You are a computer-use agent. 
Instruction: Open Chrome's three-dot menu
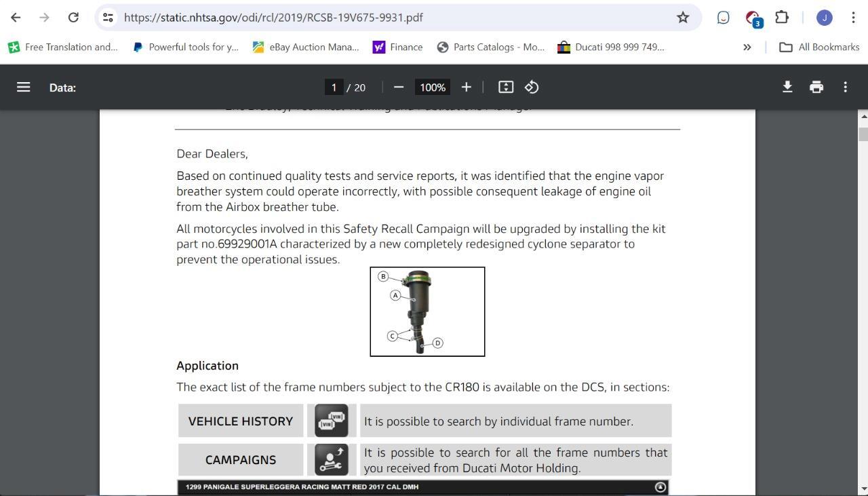(853, 18)
